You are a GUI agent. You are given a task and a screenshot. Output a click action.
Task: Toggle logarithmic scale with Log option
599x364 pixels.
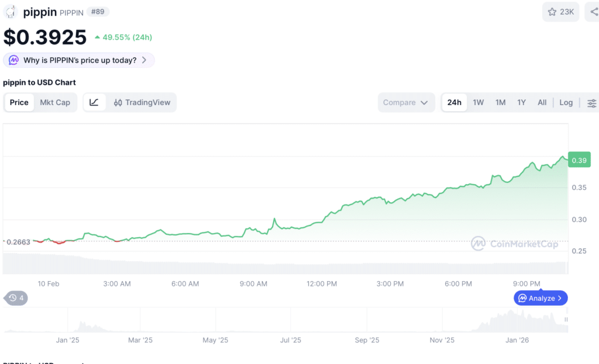[x=566, y=102]
